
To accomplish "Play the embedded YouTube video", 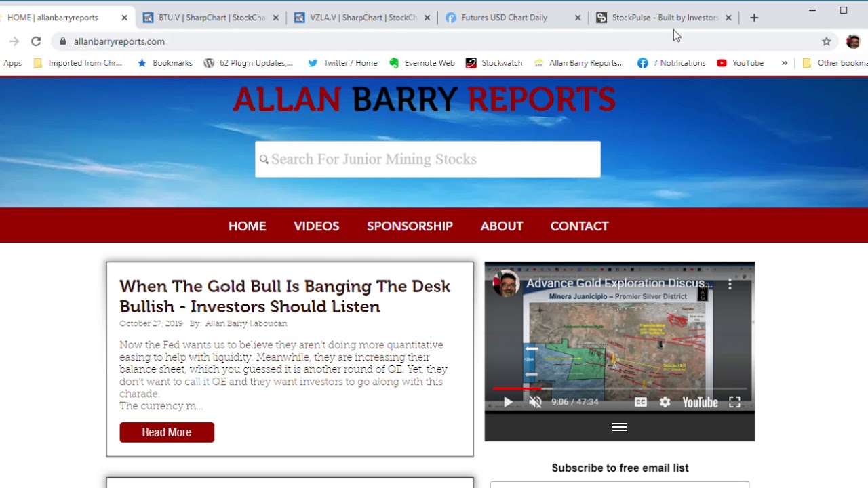I will tap(508, 402).
